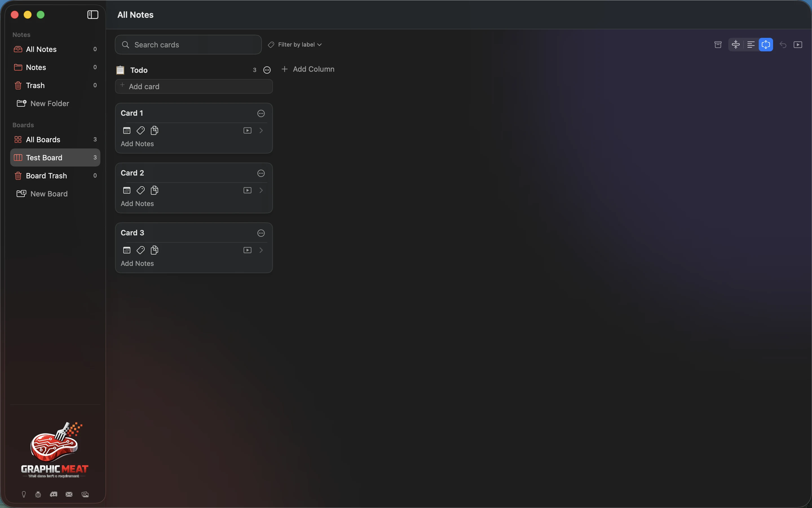Expand Card 1 with its chevron
Image resolution: width=812 pixels, height=508 pixels.
(x=261, y=130)
